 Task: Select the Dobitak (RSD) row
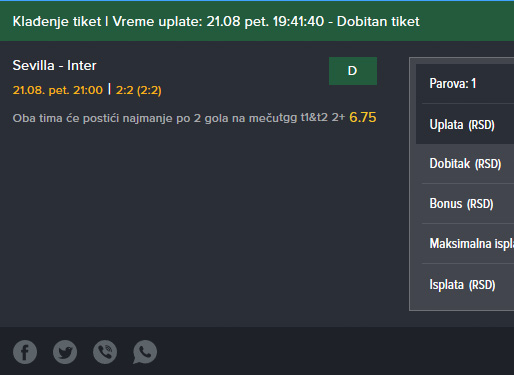coord(465,164)
